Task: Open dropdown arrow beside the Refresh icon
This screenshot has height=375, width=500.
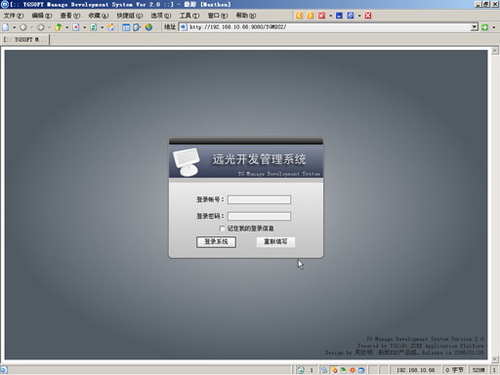Action: [102, 27]
